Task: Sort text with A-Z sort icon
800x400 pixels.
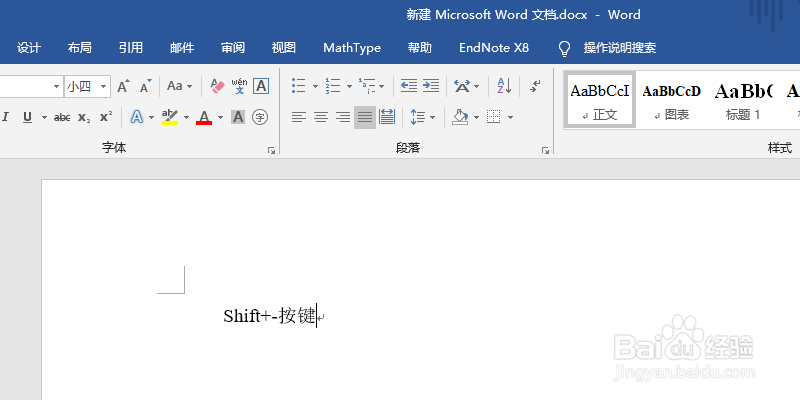Action: click(x=504, y=86)
